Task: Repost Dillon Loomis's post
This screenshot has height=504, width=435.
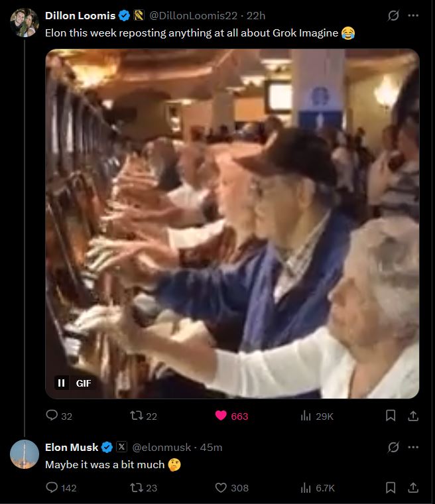Action: (x=143, y=416)
